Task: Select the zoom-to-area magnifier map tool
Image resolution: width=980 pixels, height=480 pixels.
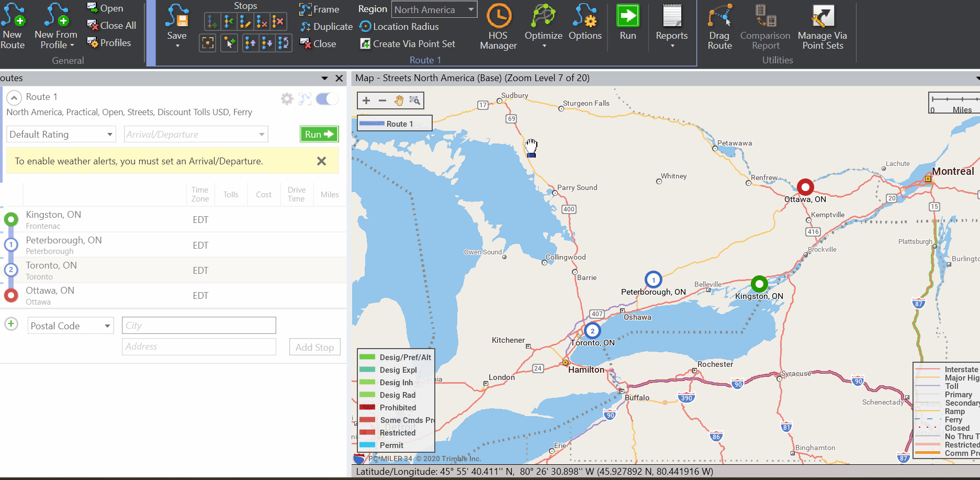Action: (x=415, y=101)
